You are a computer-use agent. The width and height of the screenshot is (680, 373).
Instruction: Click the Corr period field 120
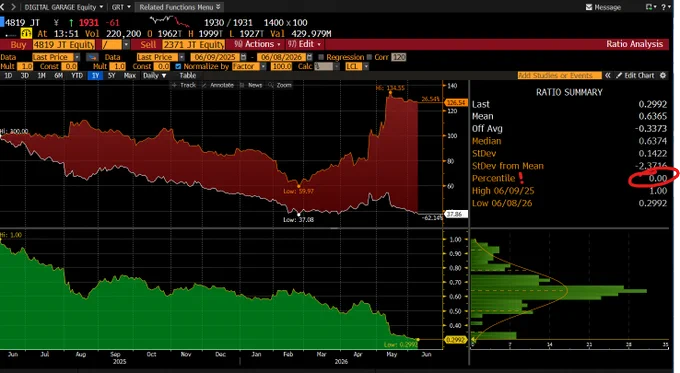point(399,57)
